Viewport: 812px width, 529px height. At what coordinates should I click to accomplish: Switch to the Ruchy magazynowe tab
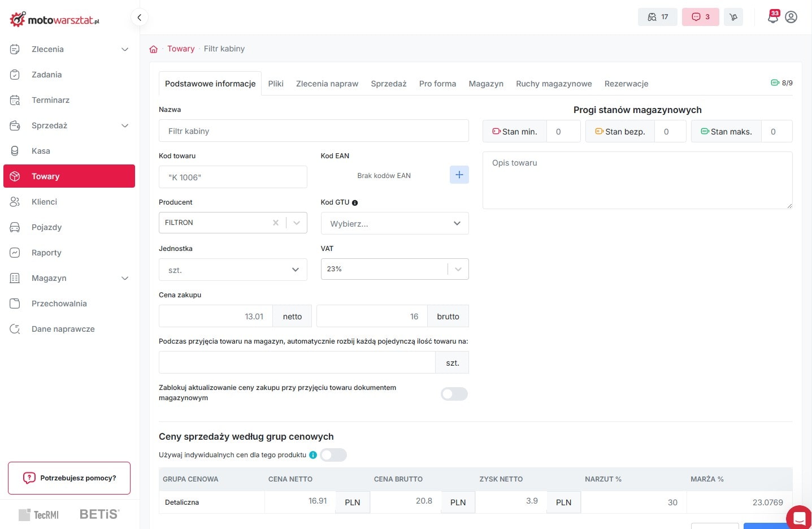(554, 84)
